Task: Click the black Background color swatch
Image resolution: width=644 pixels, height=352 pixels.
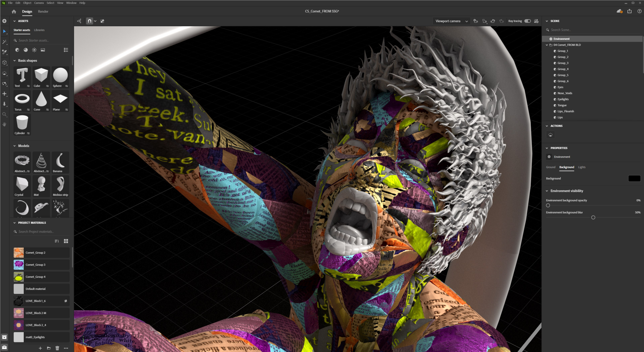Action: tap(634, 178)
